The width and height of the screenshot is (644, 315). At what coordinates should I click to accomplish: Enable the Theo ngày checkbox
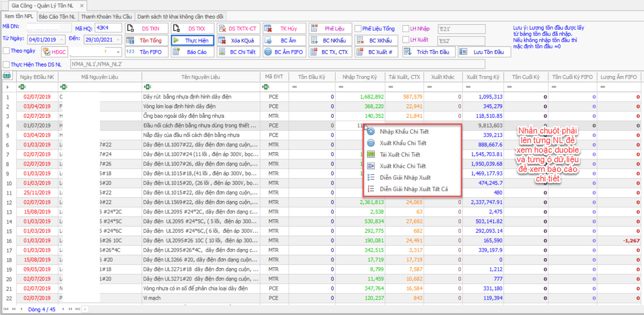pos(7,51)
